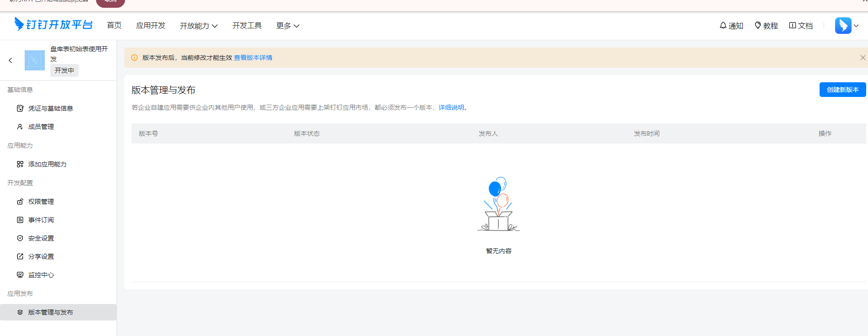Click the app thumbnail icon in sidebar

[x=35, y=60]
